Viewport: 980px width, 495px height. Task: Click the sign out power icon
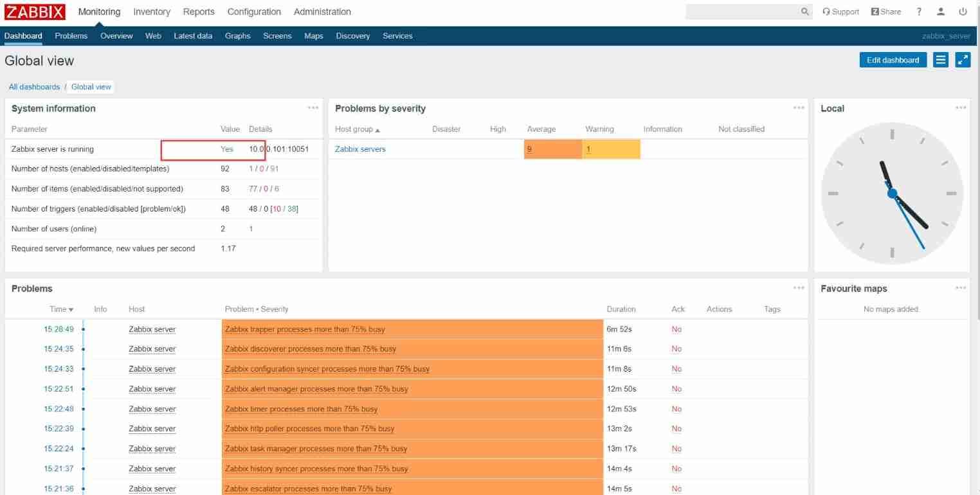(x=963, y=12)
